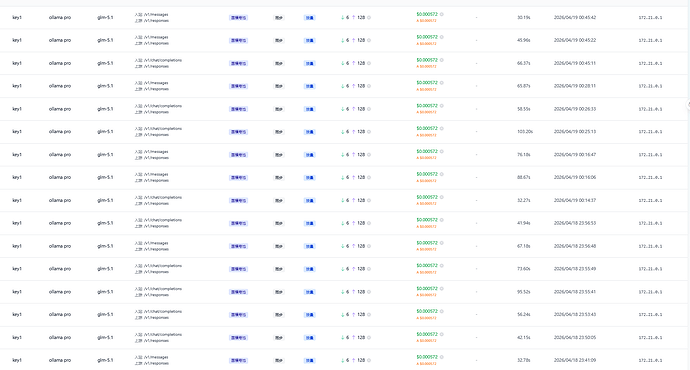Open token info icon in 00:45:42 row

point(369,18)
